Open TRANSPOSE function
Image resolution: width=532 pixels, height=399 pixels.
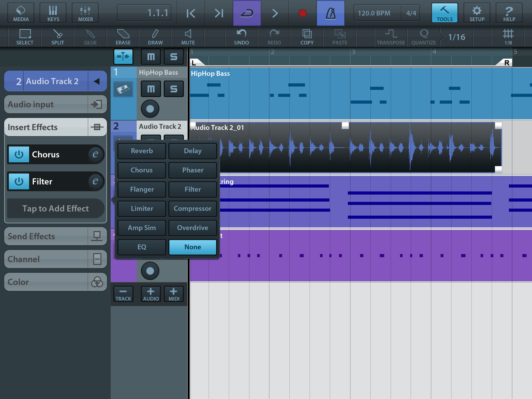[391, 37]
